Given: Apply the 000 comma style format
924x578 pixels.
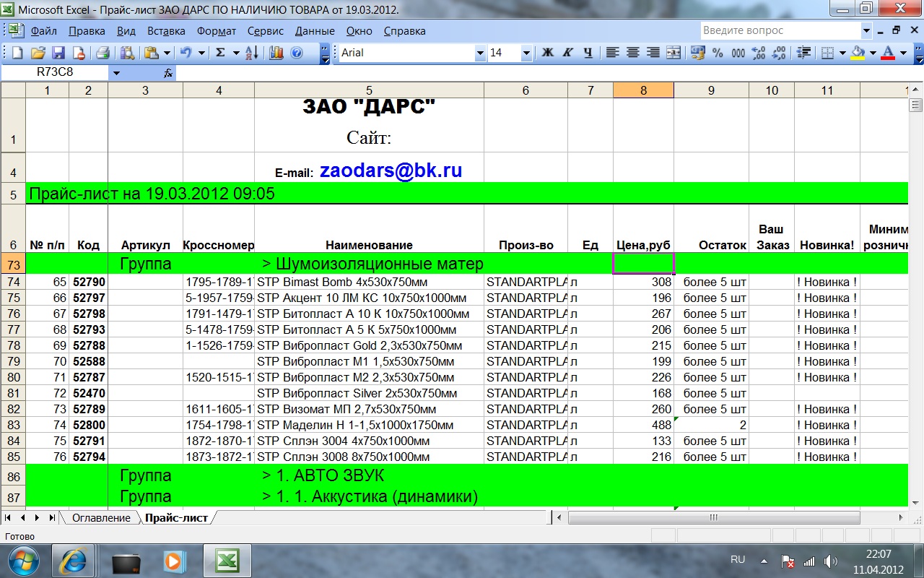Looking at the screenshot, I should tap(738, 53).
